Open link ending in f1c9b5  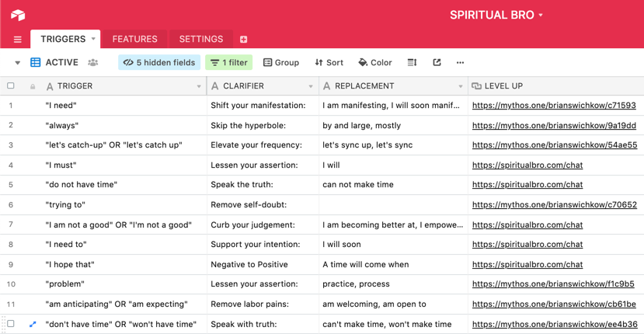(553, 284)
